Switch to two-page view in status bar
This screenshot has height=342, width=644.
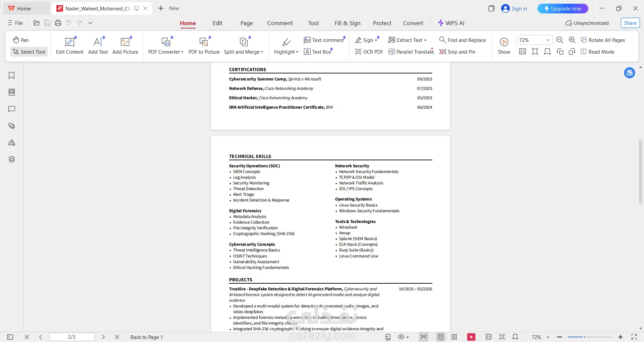(454, 337)
